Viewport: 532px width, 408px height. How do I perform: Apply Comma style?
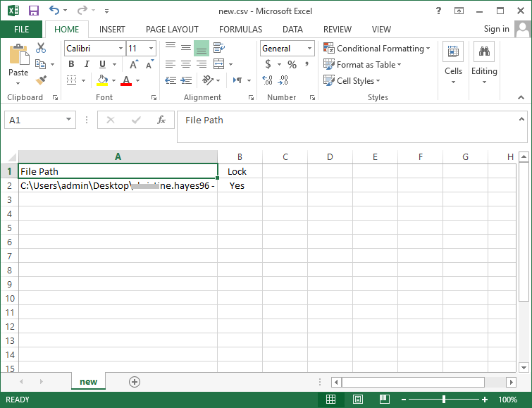pyautogui.click(x=307, y=64)
